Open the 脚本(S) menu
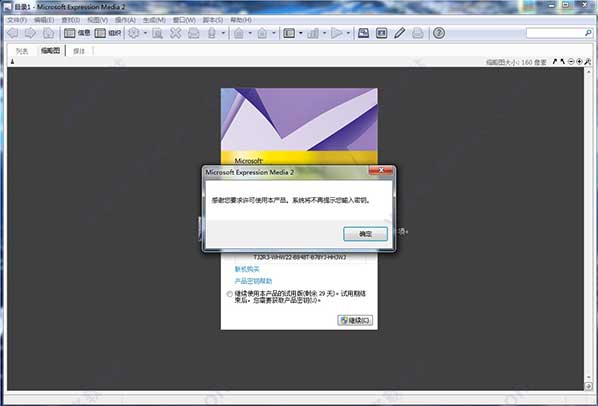The height and width of the screenshot is (406, 598). click(x=212, y=20)
